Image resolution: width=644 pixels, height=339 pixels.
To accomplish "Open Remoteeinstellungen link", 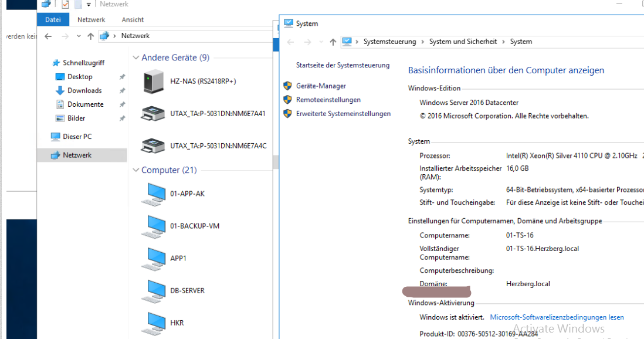I will pos(328,100).
